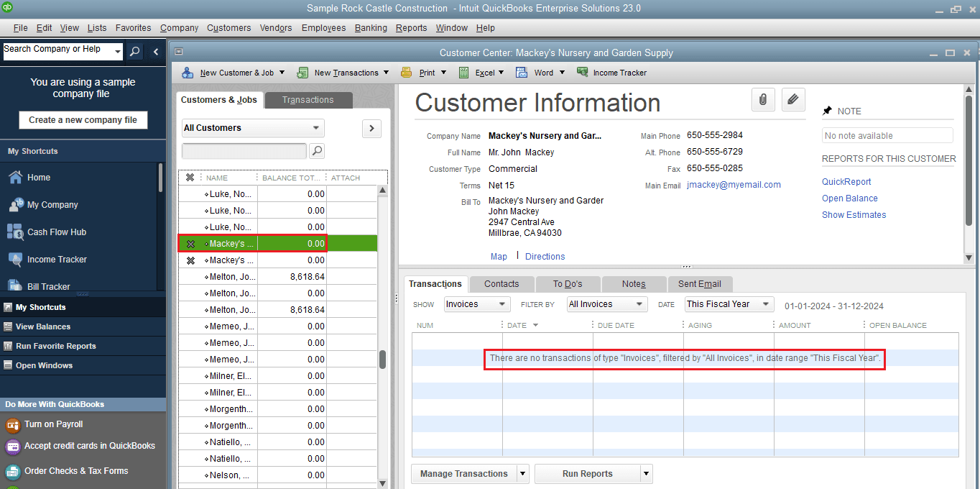Open the edit customer pencil icon
980x489 pixels.
tap(793, 99)
